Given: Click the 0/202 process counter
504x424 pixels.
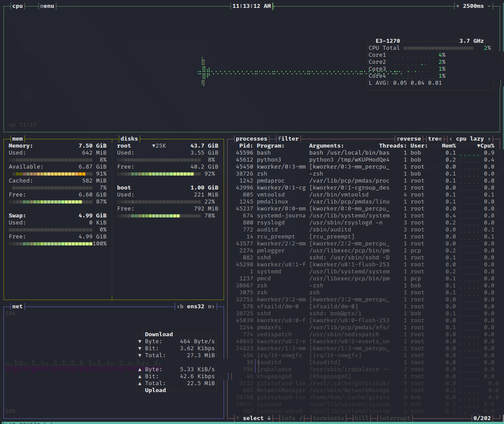Looking at the screenshot, I should pos(482,418).
